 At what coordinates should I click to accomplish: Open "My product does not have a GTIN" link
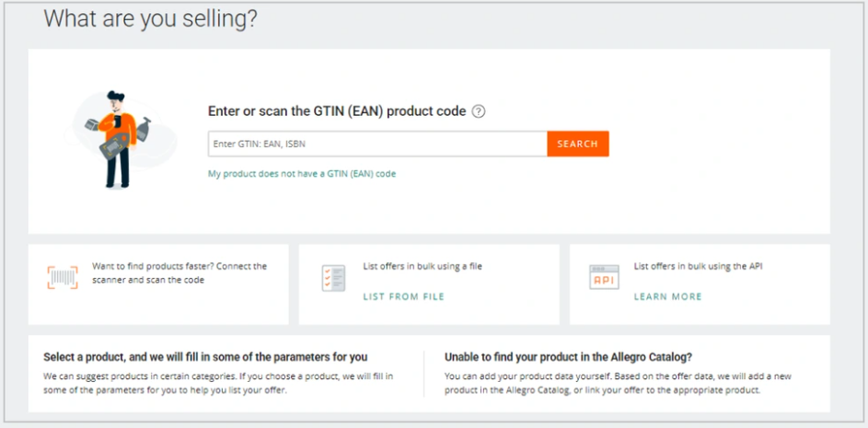click(x=302, y=173)
